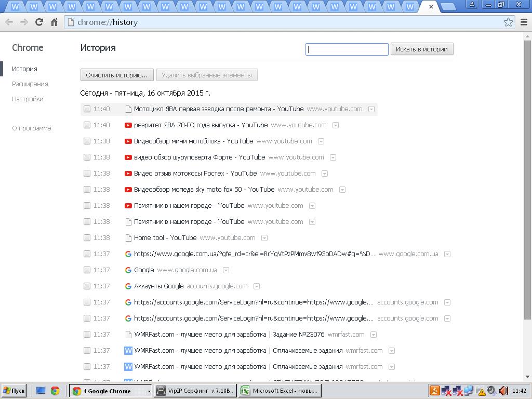This screenshot has width=532, height=399.
Task: Bookmark this page with the star icon
Action: tap(508, 22)
